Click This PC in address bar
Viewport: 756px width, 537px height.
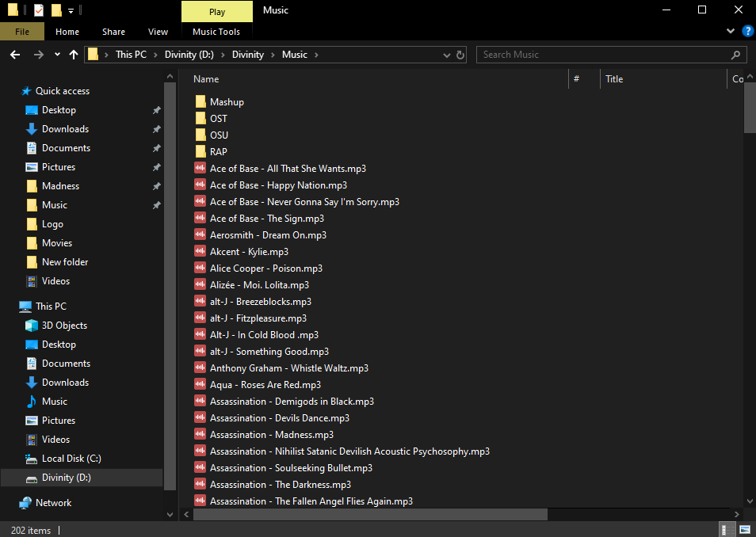[x=131, y=55]
